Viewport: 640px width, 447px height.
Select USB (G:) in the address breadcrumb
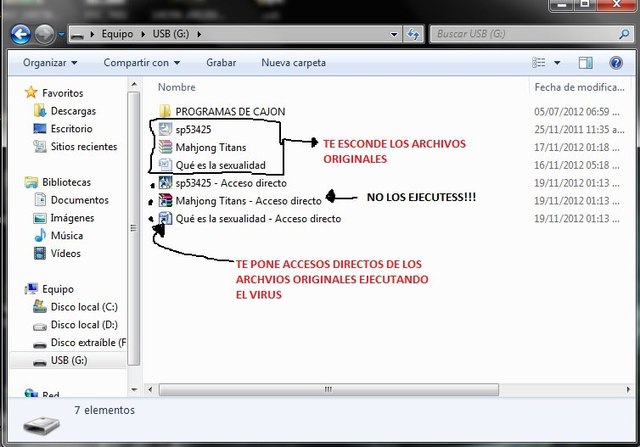coord(171,34)
